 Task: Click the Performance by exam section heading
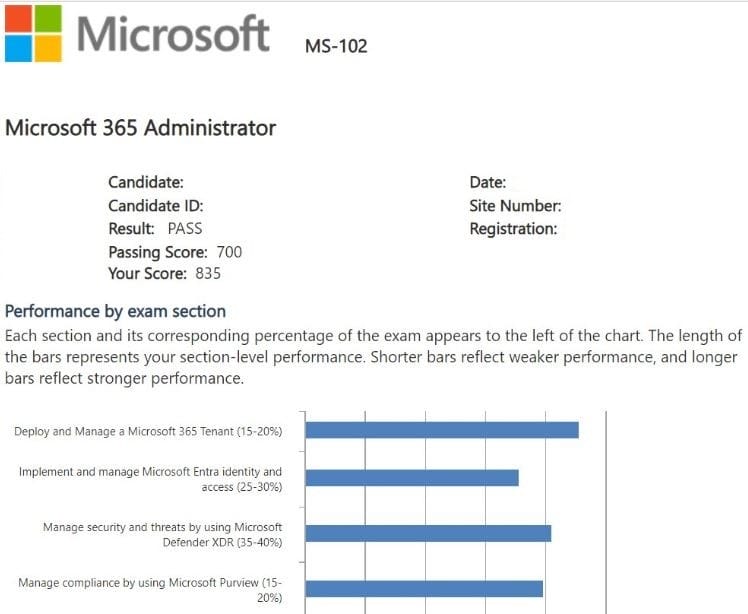(115, 311)
